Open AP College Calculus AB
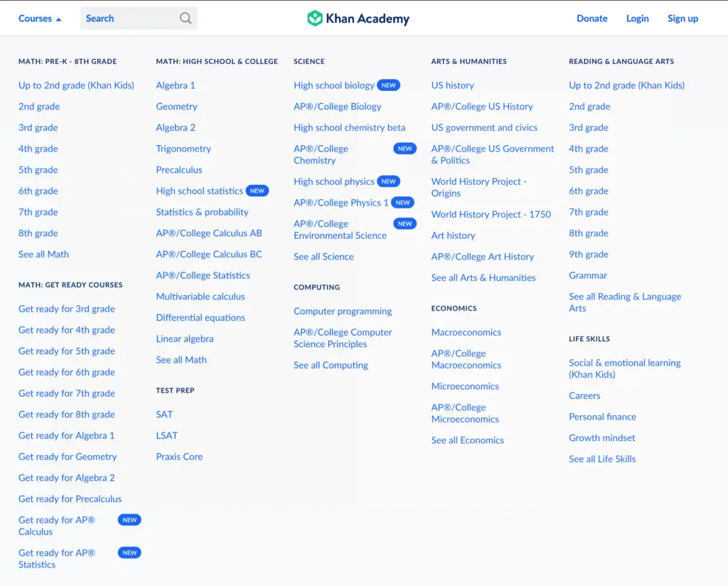Viewport: 728px width, 586px height. pos(209,233)
